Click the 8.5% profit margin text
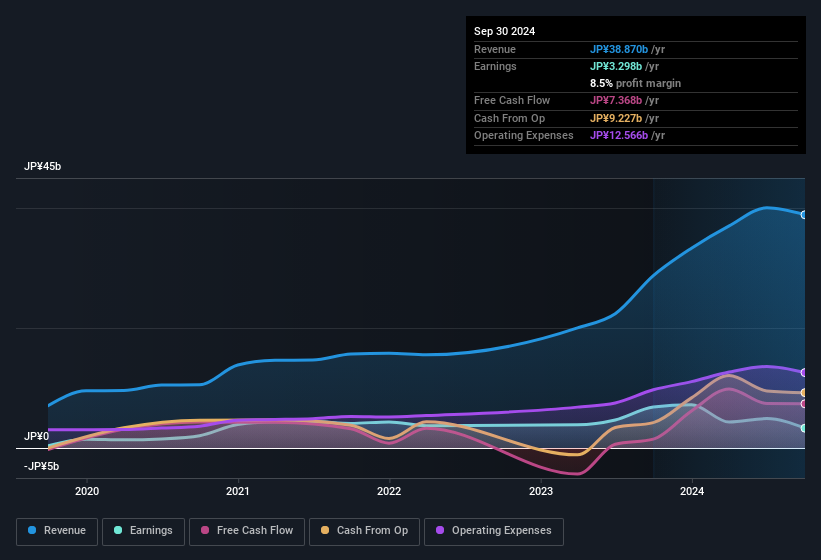The height and width of the screenshot is (560, 821). click(635, 83)
